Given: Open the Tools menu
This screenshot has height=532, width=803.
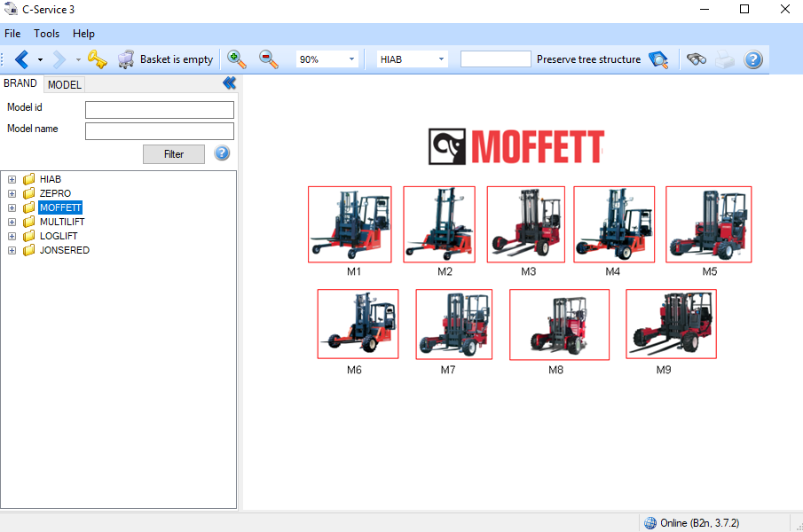Looking at the screenshot, I should pyautogui.click(x=47, y=34).
